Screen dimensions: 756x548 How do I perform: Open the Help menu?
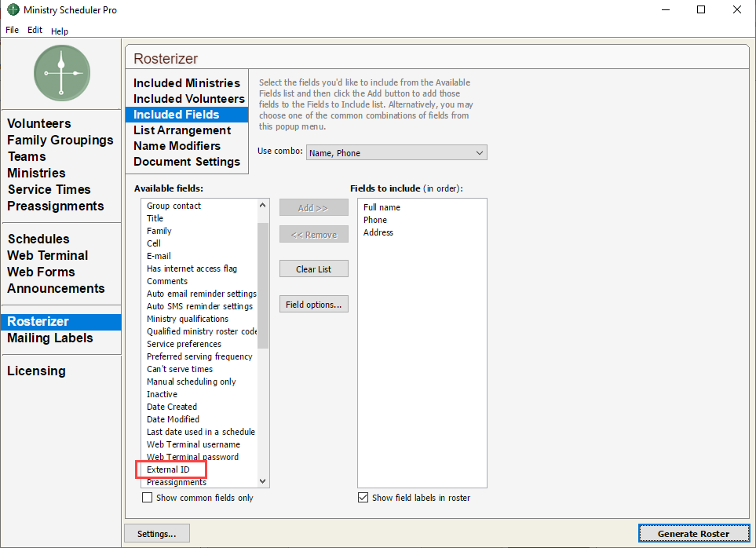[x=60, y=31]
